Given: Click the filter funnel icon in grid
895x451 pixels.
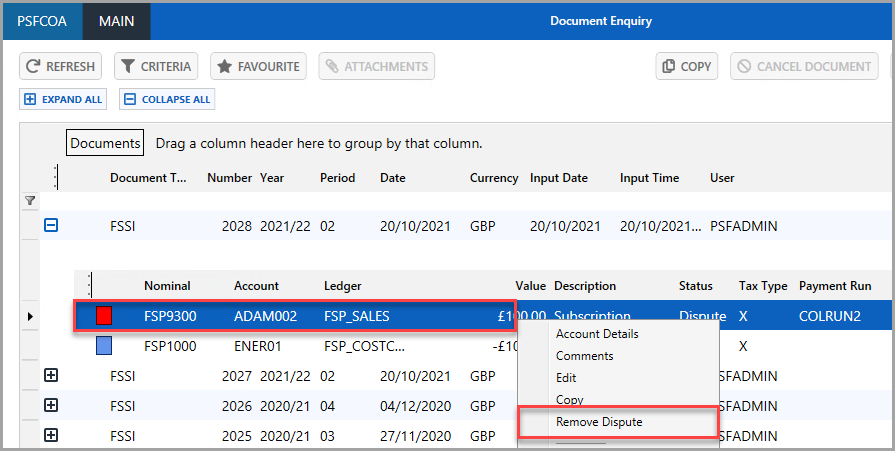Looking at the screenshot, I should coord(30,201).
